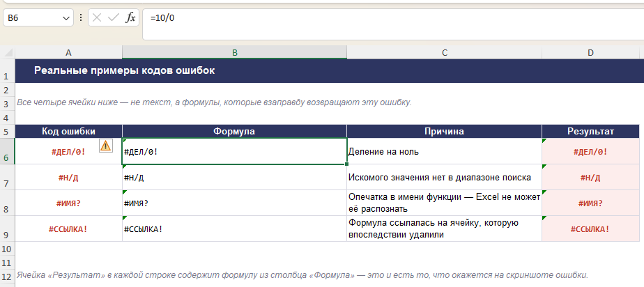
Task: Select row 1 header
Action: click(8, 71)
